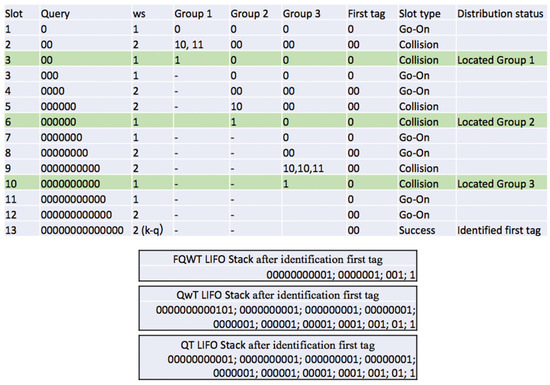Select the Success slot type cell
The image size is (550, 385).
pos(417,230)
